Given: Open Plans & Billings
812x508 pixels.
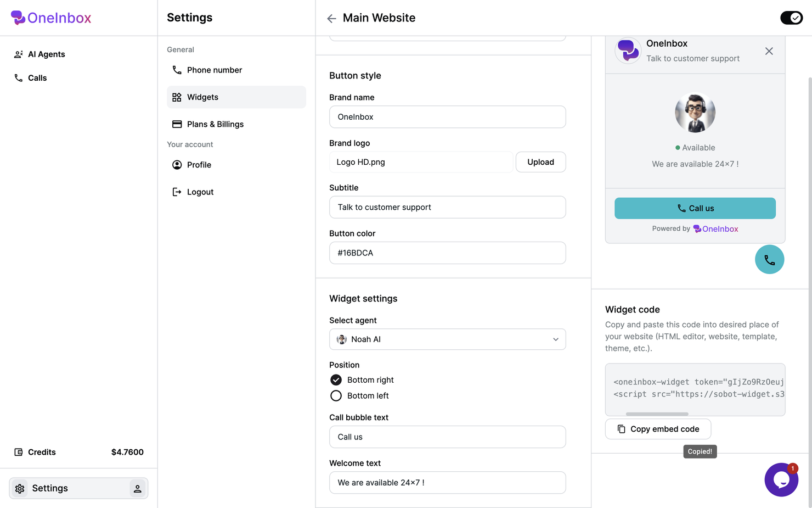Looking at the screenshot, I should tap(236, 124).
